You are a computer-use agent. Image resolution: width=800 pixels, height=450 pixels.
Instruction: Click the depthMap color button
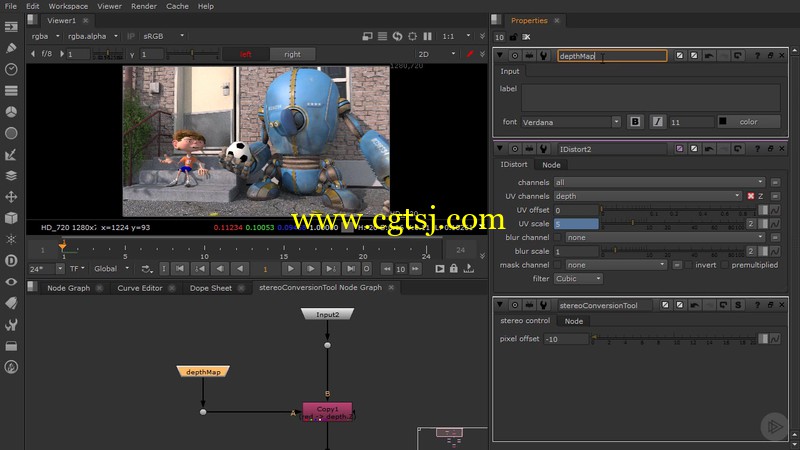[x=748, y=122]
